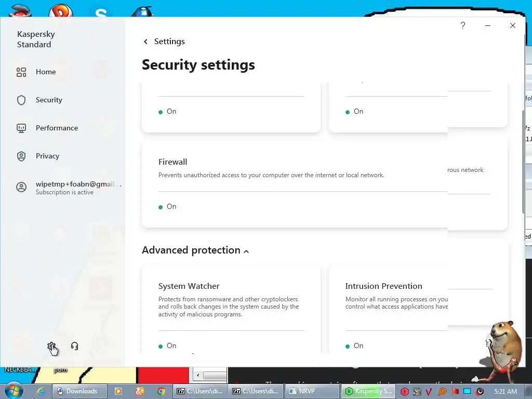Open the UC Browser taskbar icon
Image resolution: width=532 pixels, height=399 pixels.
[x=140, y=391]
